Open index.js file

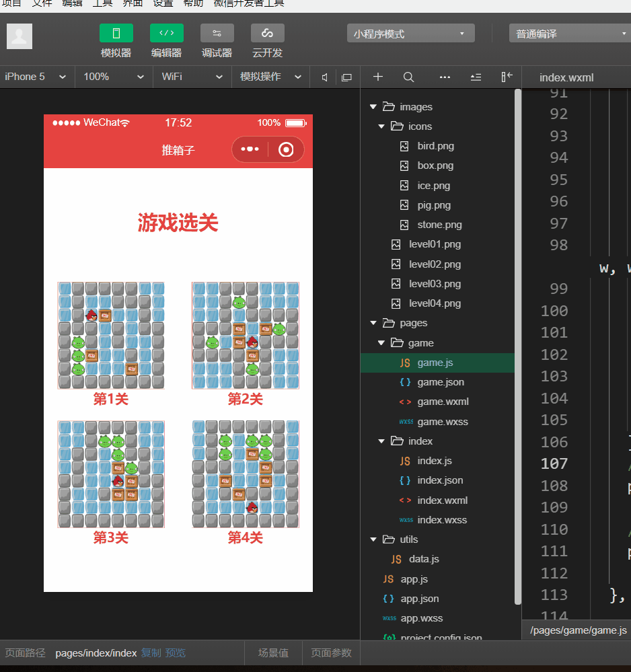[x=435, y=461]
